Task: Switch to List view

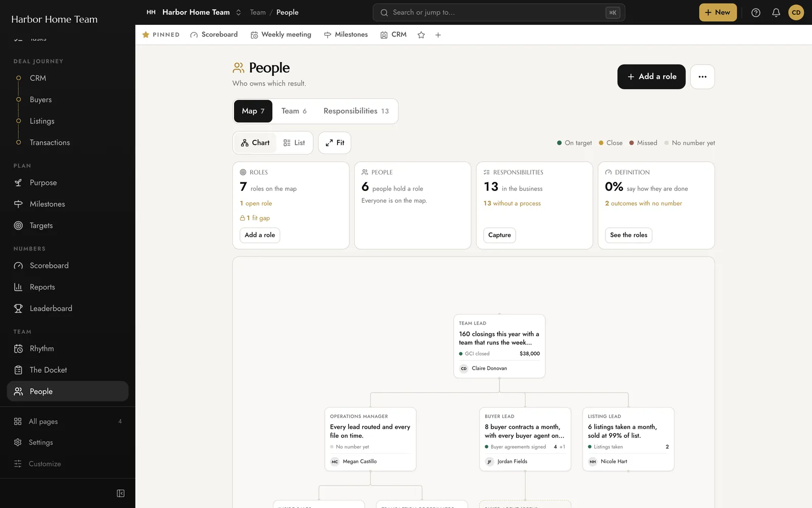Action: point(294,143)
